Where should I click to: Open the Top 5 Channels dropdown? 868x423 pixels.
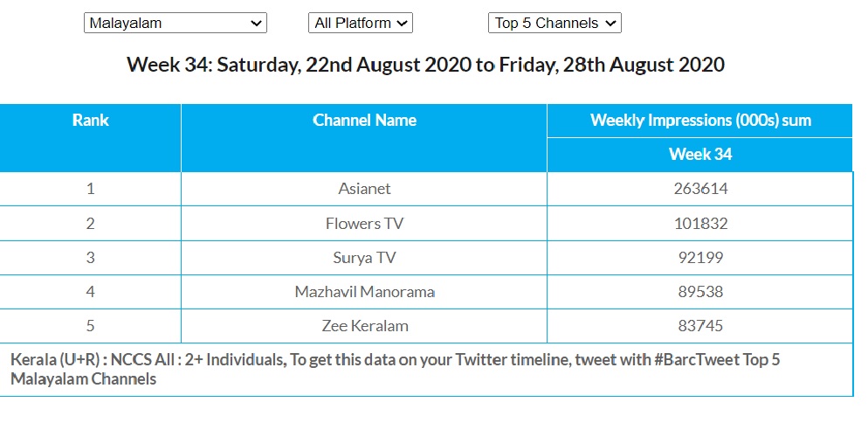pyautogui.click(x=555, y=24)
